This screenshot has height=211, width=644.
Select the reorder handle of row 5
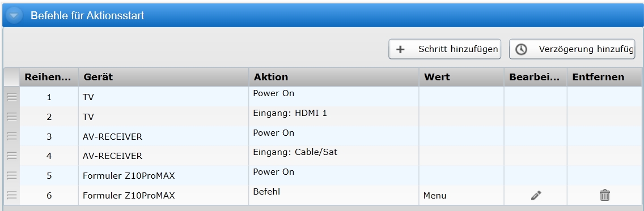click(12, 175)
